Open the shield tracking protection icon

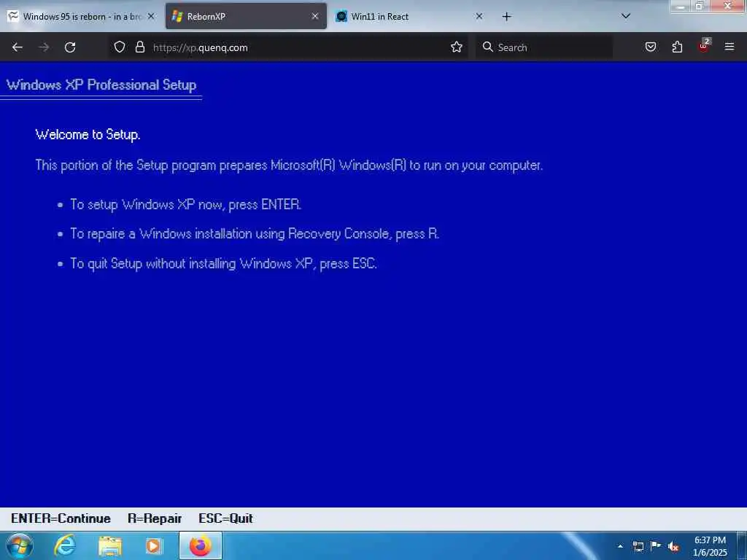(120, 47)
